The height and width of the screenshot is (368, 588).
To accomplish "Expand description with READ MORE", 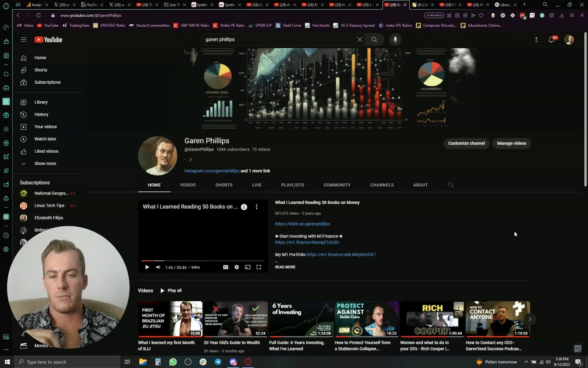I will [x=285, y=267].
